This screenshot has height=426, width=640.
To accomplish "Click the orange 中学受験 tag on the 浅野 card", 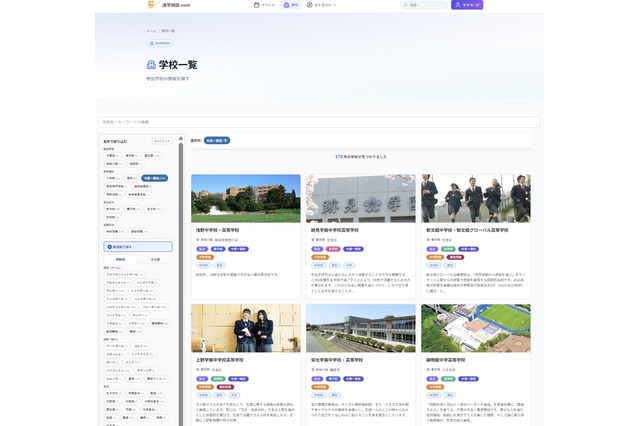I will (x=205, y=257).
